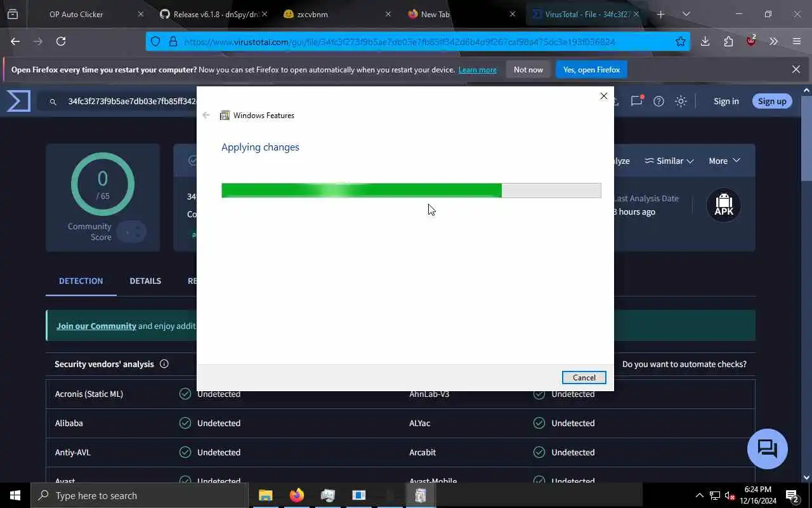812x508 pixels.
Task: Open the VirusTotal chat bubble button
Action: tap(768, 449)
